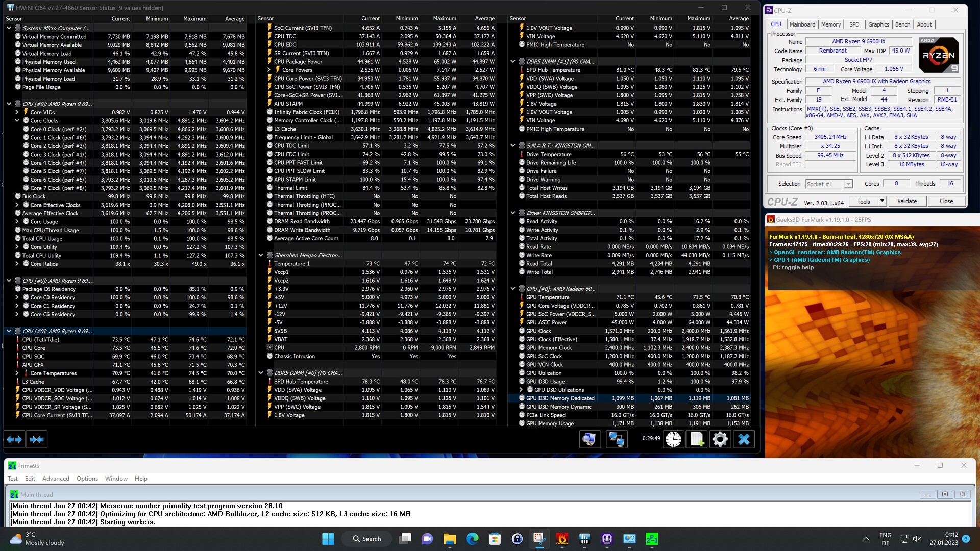Expand the GPU D3D Utilizations node
Viewport: 980px width, 551px height.
click(x=521, y=390)
